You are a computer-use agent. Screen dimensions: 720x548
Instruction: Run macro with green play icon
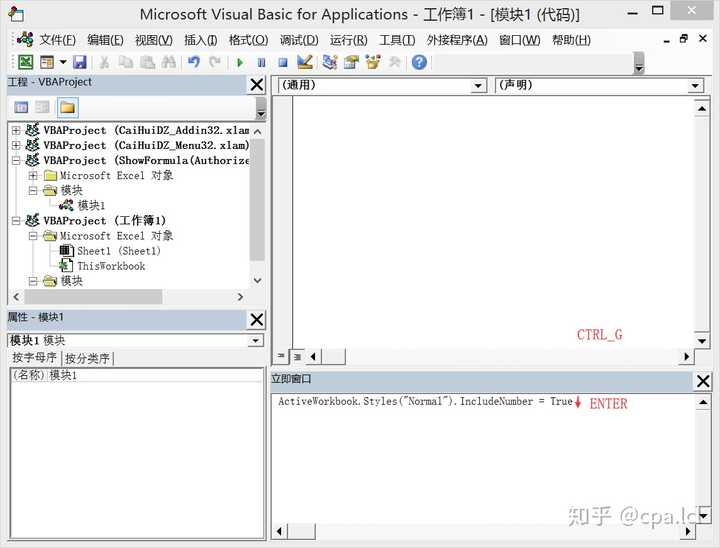tap(240, 62)
